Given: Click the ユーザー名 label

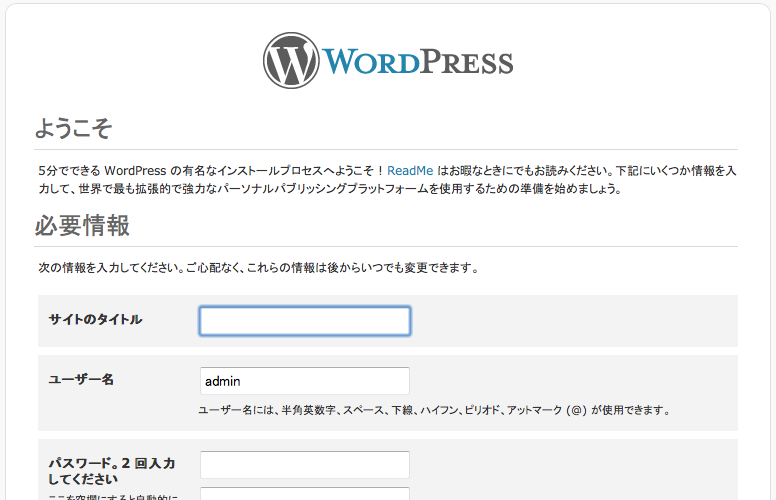Looking at the screenshot, I should tap(81, 380).
